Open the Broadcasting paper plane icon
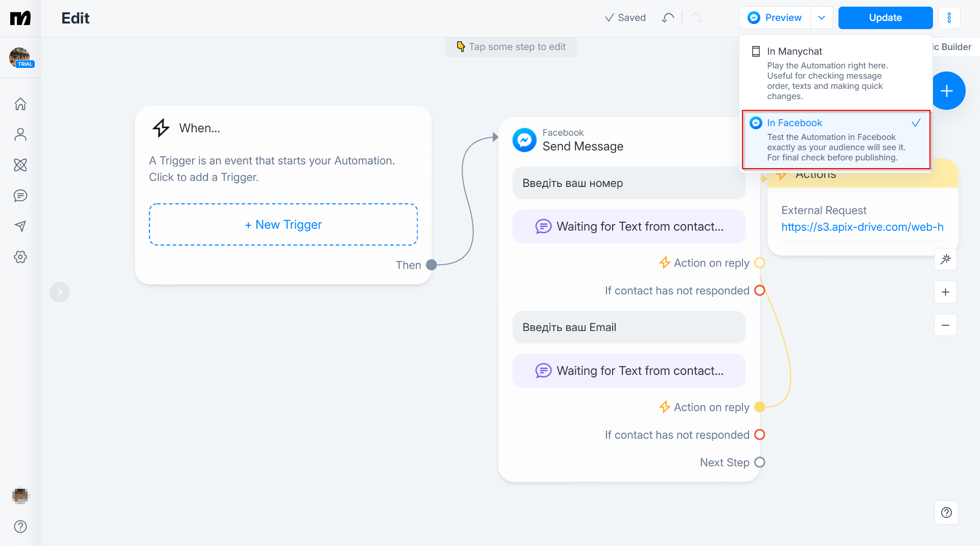 click(20, 226)
